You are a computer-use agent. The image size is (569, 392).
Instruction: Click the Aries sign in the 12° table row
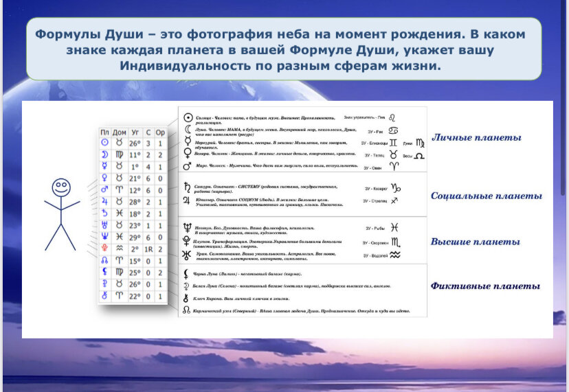(x=120, y=189)
